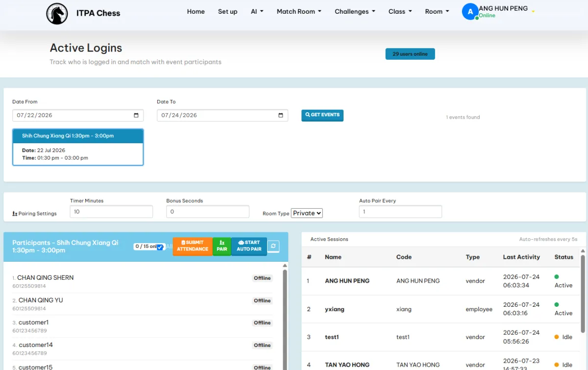Click ANG HUN PENG session name cell
Image resolution: width=588 pixels, height=370 pixels.
(347, 281)
